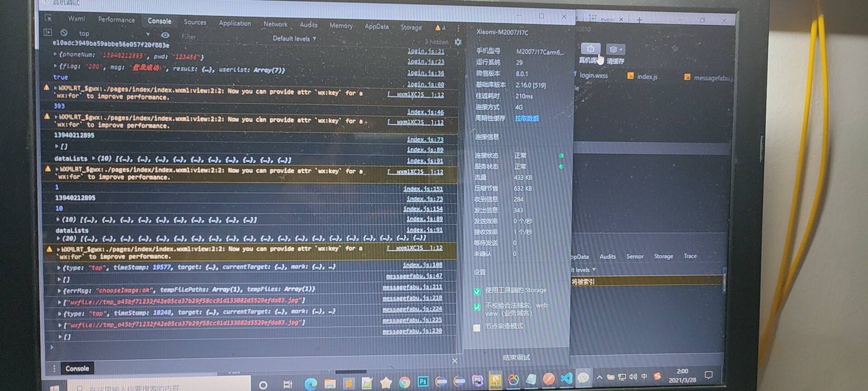Enable the 节点审查模式 checkbox
868x391 pixels.
[476, 328]
